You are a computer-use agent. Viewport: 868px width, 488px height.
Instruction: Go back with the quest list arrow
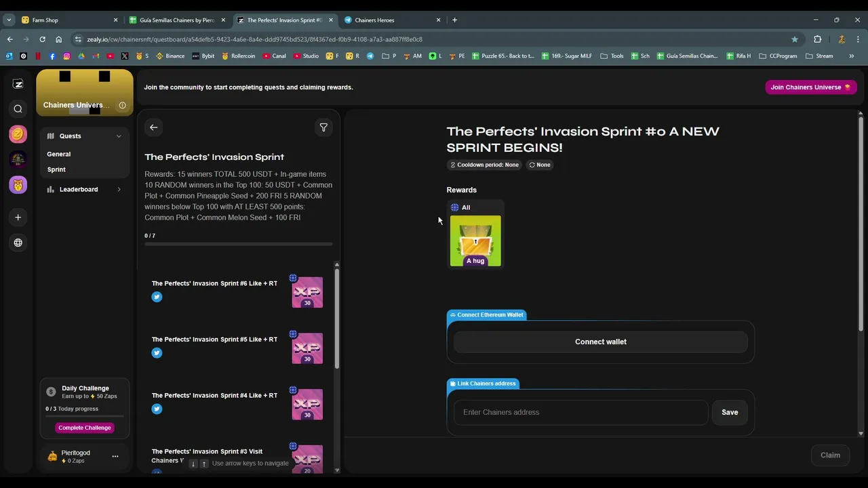(x=154, y=127)
